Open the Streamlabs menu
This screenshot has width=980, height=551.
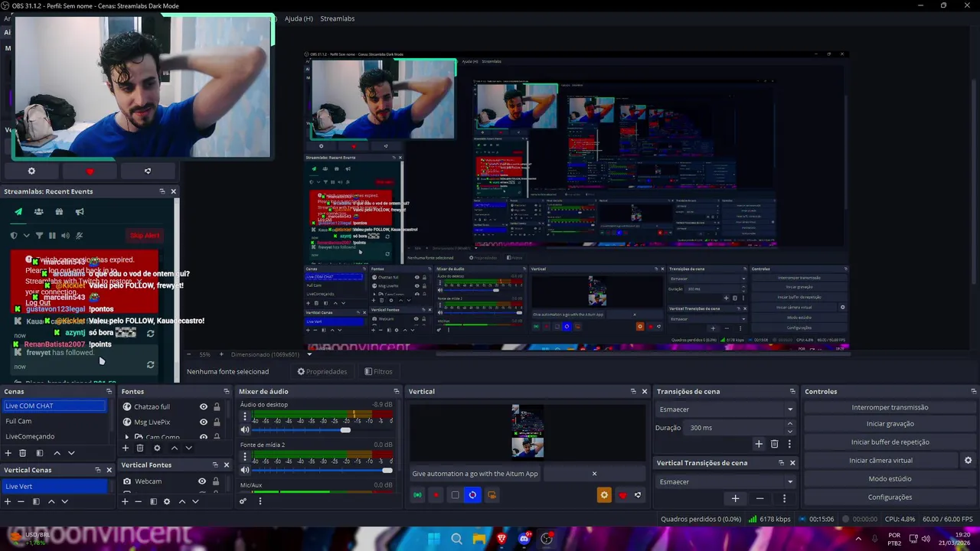pos(337,18)
